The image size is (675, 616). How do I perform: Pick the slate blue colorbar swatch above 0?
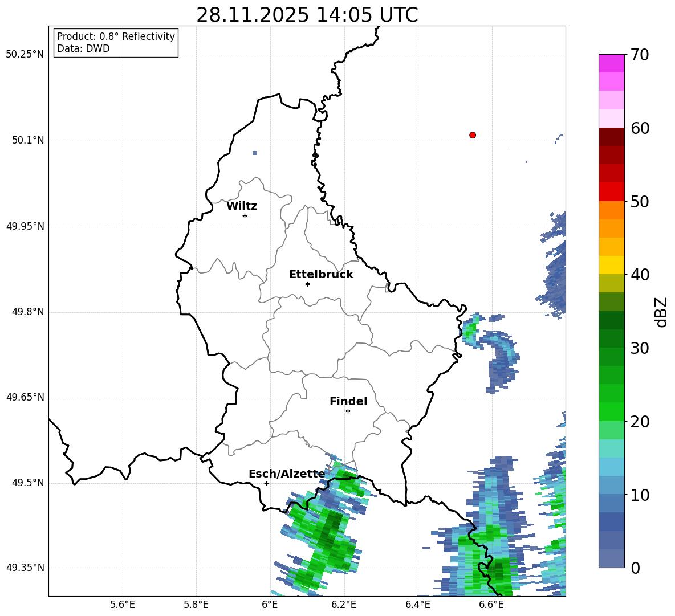tap(611, 558)
